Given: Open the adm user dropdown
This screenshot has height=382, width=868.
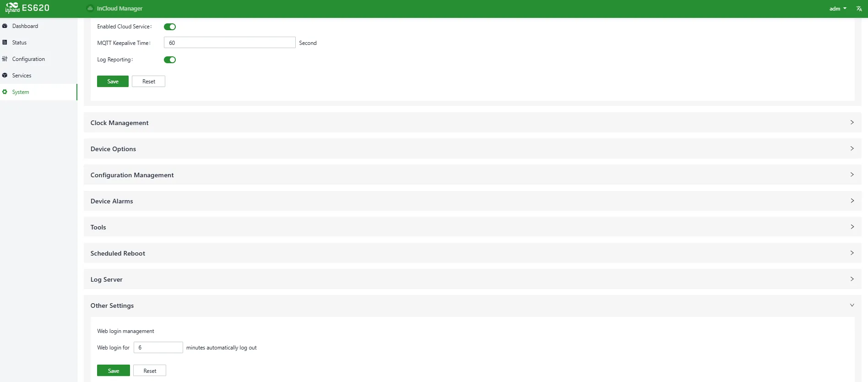Looking at the screenshot, I should (x=838, y=9).
